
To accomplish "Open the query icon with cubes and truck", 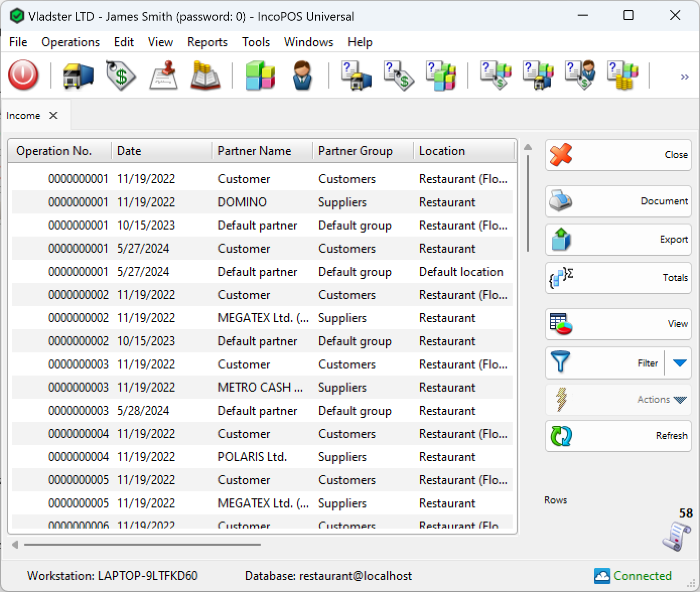I will 538,76.
